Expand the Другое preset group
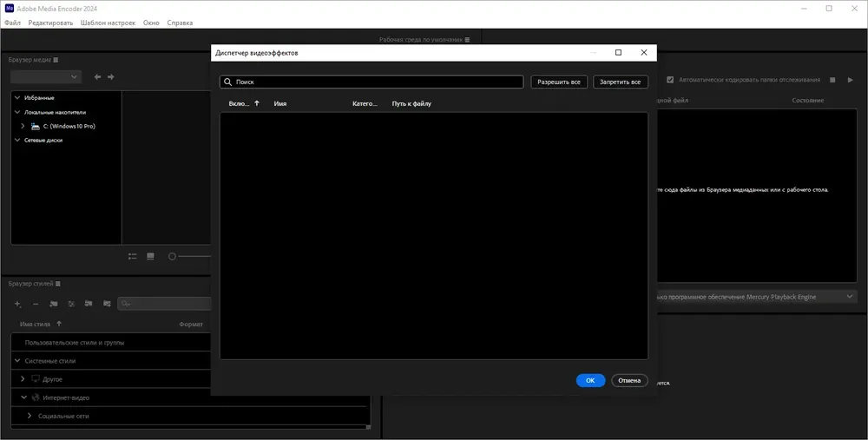 coord(23,379)
